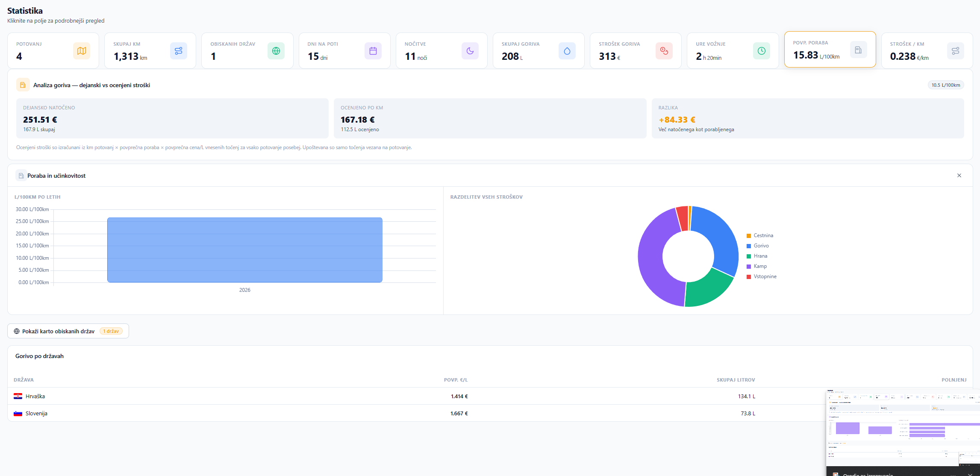Click the receipt icon beside Analiza goriva heading
This screenshot has height=476, width=980.
point(22,85)
